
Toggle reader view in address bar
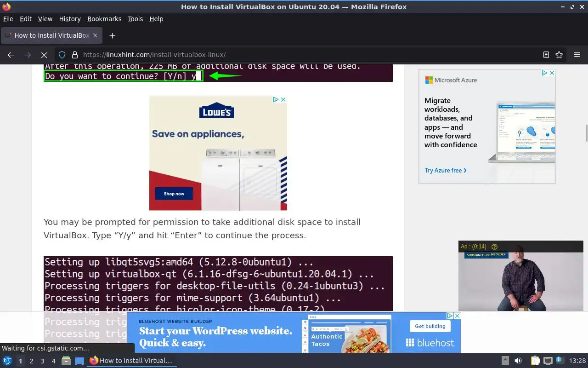pyautogui.click(x=546, y=55)
